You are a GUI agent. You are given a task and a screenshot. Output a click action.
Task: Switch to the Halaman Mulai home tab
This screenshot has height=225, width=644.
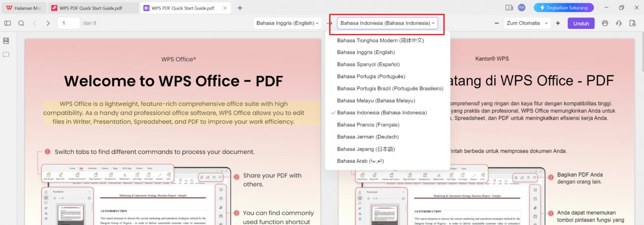23,8
